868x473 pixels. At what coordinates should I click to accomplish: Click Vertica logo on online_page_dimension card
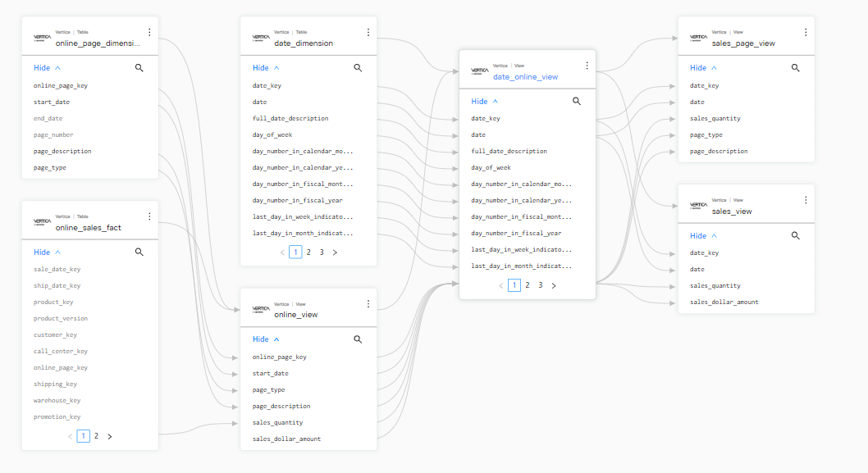coord(42,38)
